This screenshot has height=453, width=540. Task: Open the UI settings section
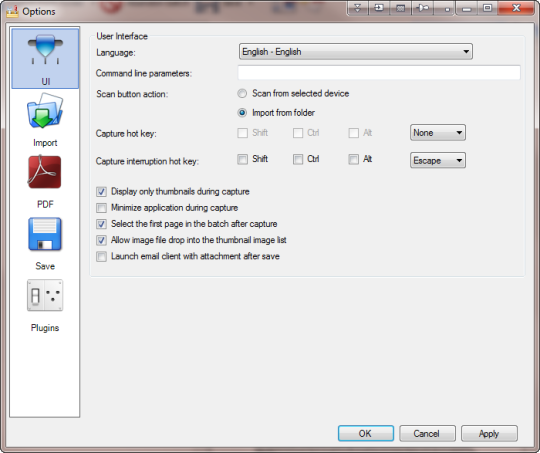45,58
